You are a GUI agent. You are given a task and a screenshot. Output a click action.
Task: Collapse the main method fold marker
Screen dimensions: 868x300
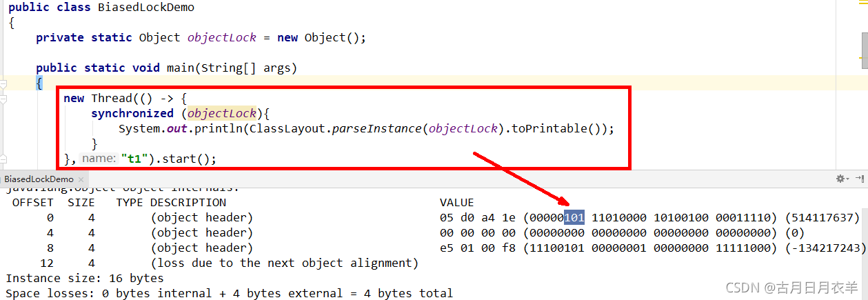pyautogui.click(x=3, y=83)
